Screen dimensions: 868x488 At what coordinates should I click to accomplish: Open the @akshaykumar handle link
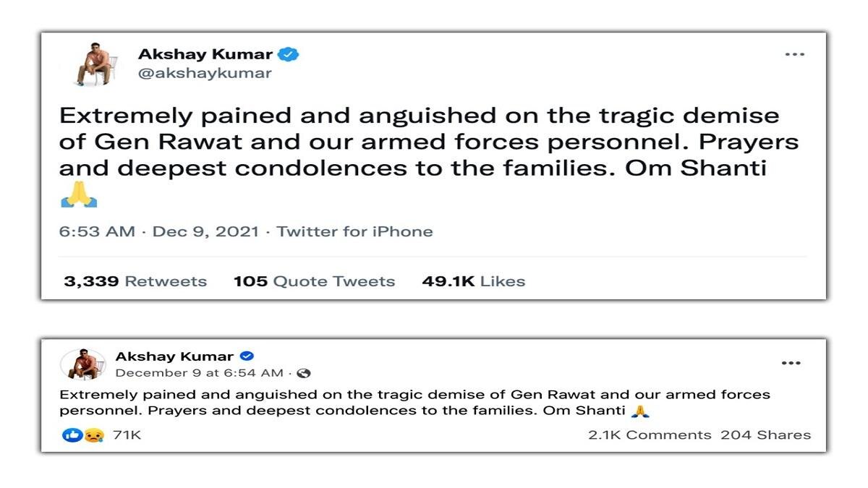[x=205, y=73]
